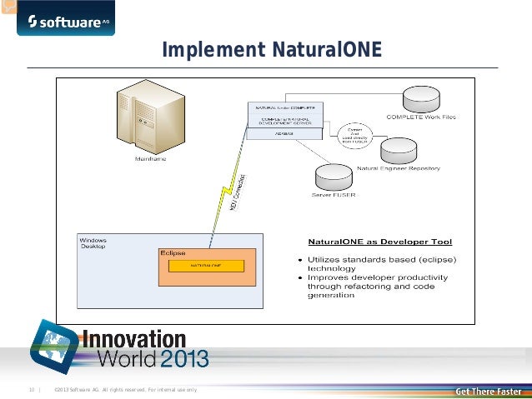Click the "Mainframe" label
532x399 pixels.
(151, 158)
